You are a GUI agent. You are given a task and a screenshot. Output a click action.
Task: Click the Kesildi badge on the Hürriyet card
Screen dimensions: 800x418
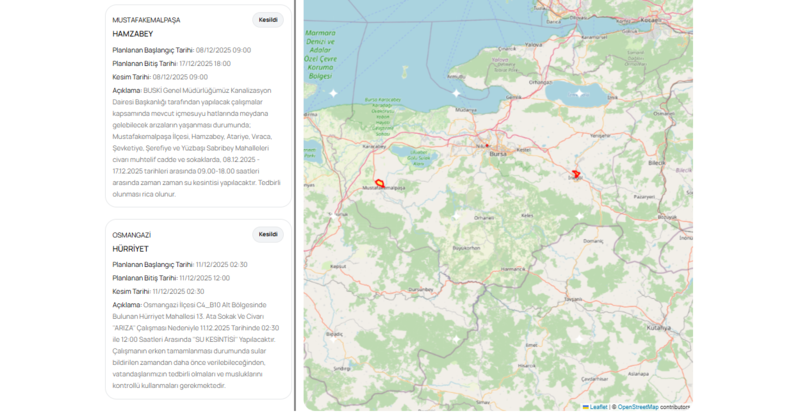click(268, 235)
